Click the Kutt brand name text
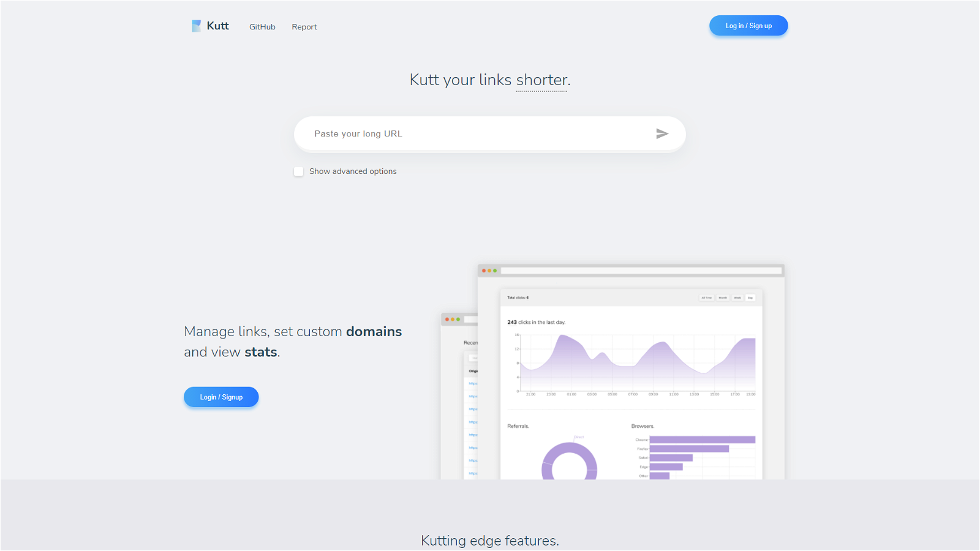980x551 pixels. pos(217,26)
